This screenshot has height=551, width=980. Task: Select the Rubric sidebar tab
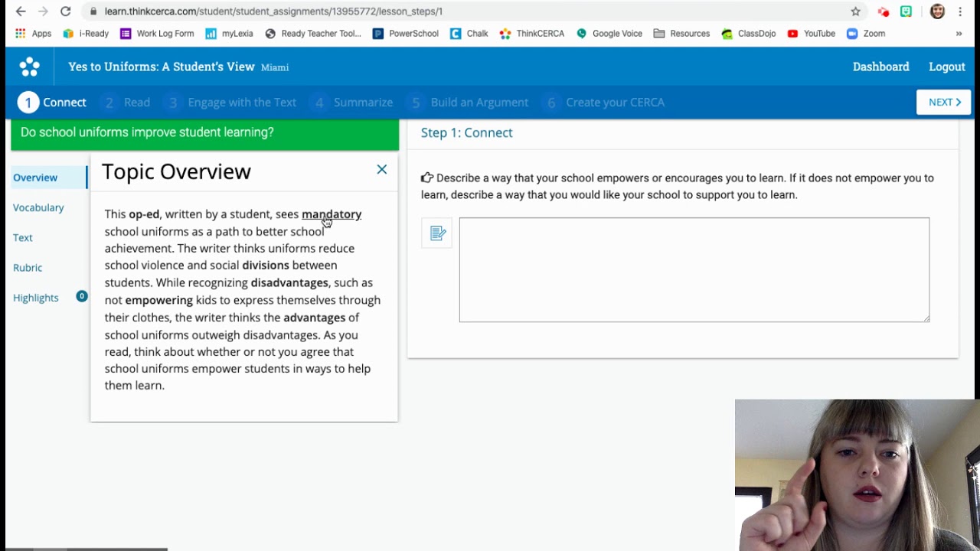pyautogui.click(x=28, y=267)
